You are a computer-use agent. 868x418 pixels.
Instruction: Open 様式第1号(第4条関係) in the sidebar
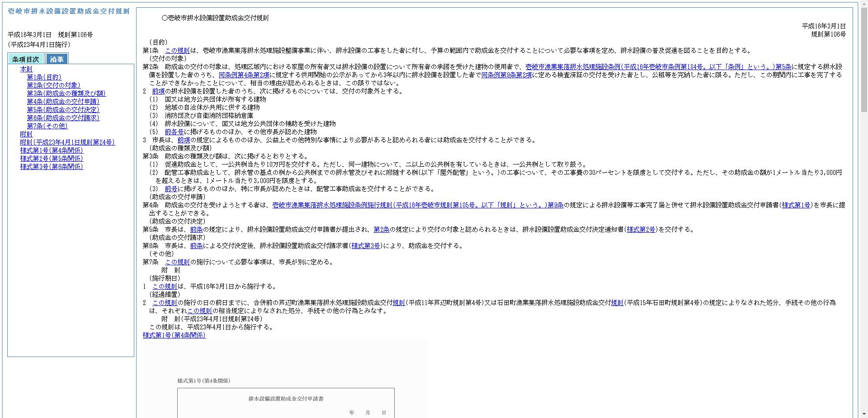coord(51,150)
